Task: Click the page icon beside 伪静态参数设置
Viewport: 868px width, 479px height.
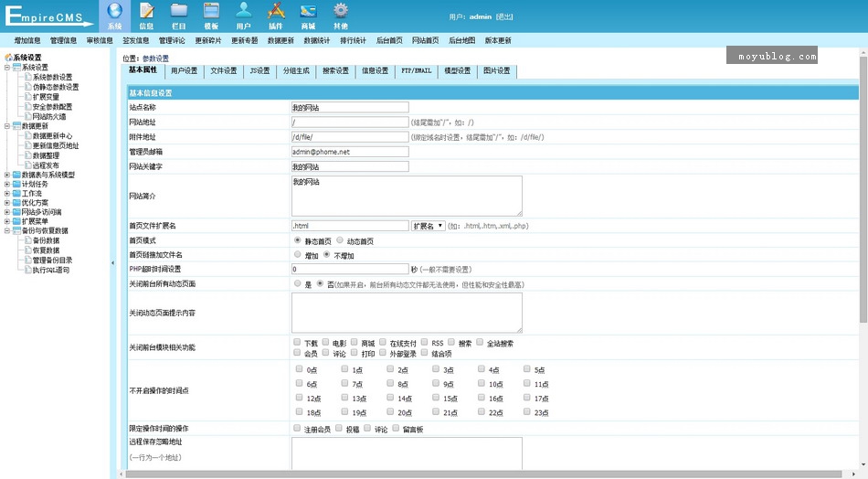Action: pyautogui.click(x=27, y=87)
